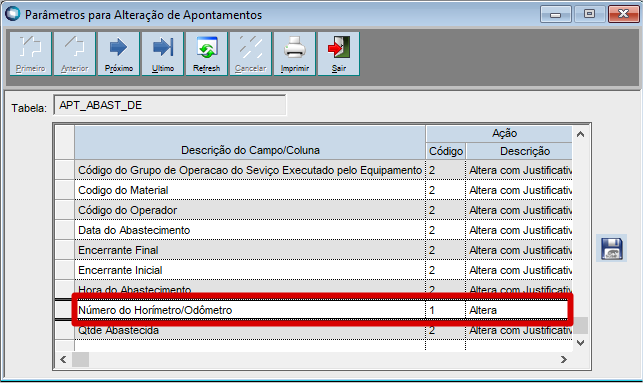This screenshot has height=383, width=643.
Task: Maximize the parameters window
Action: point(589,14)
